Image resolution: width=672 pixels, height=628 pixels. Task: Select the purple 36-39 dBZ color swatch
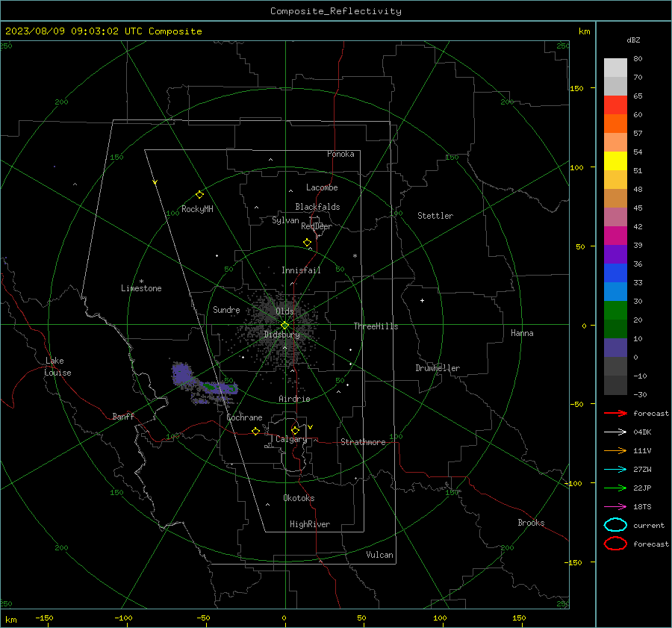coord(615,254)
